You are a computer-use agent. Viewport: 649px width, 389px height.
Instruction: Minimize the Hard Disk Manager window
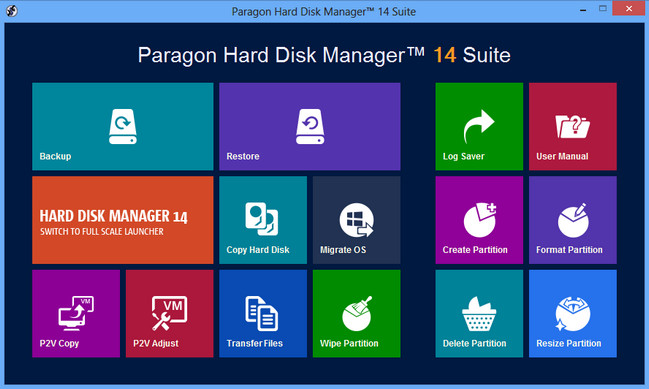(x=583, y=9)
